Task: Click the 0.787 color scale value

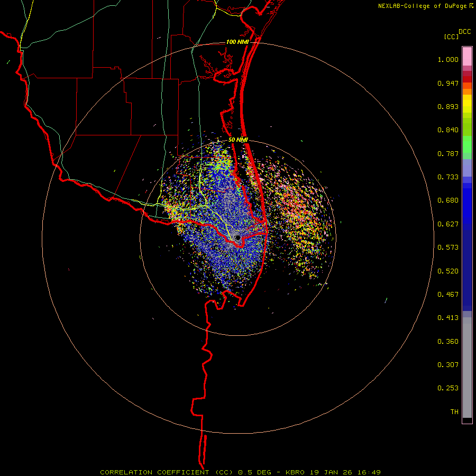Action: (x=448, y=153)
